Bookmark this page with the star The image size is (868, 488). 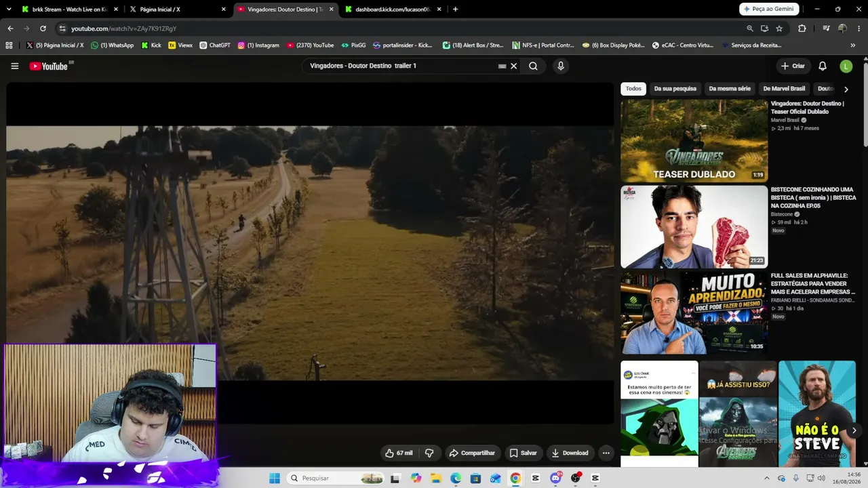click(x=779, y=28)
